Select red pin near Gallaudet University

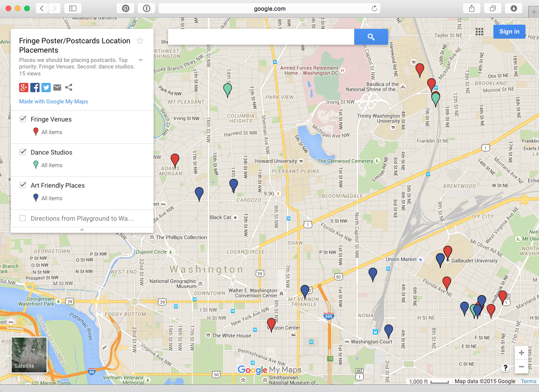[x=448, y=252]
